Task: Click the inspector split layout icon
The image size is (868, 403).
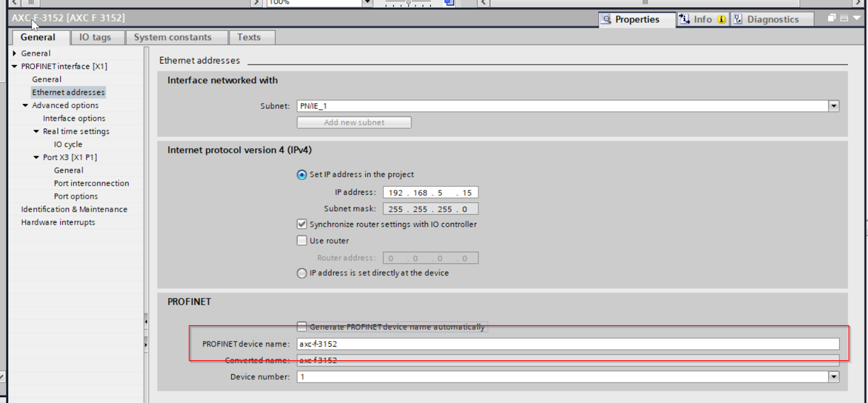Action: point(844,18)
